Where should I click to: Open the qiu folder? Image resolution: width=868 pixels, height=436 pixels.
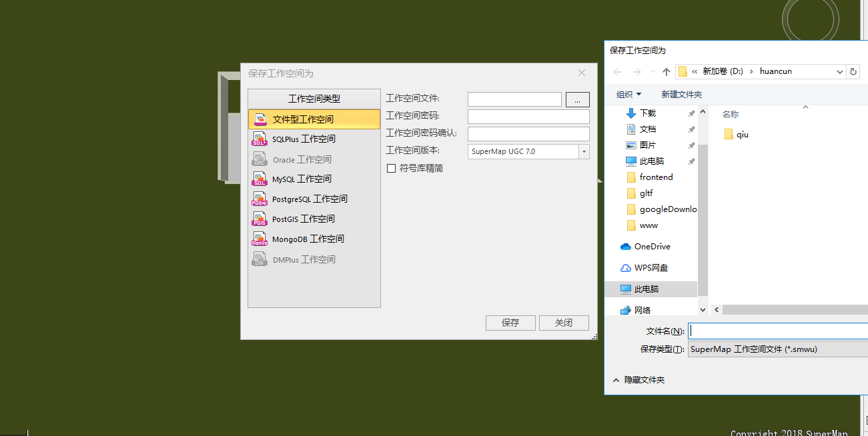tap(742, 135)
